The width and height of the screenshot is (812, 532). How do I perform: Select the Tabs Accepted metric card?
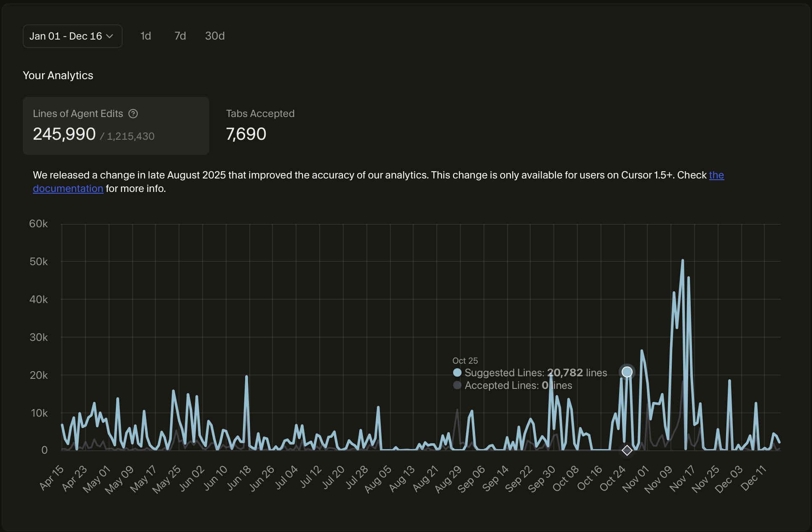pos(260,126)
